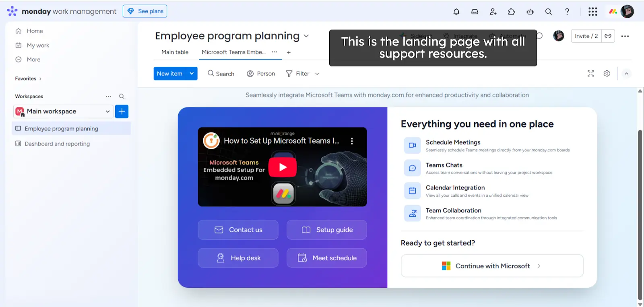Copy board link icon beside Invite
The height and width of the screenshot is (307, 644).
tap(608, 36)
